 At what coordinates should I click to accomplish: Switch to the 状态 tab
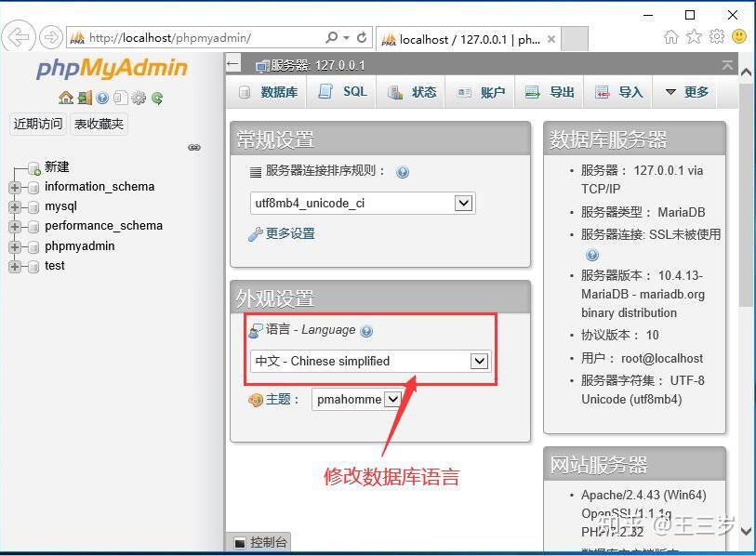412,92
